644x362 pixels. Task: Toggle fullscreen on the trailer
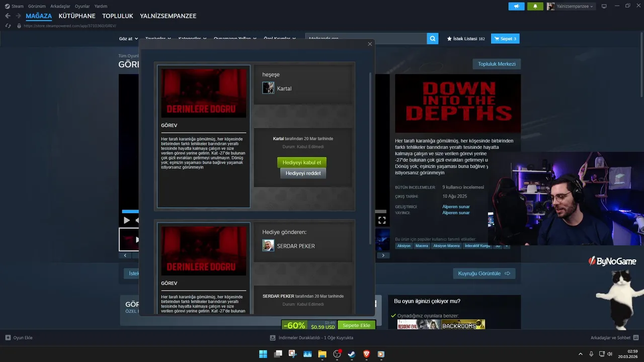pos(382,220)
